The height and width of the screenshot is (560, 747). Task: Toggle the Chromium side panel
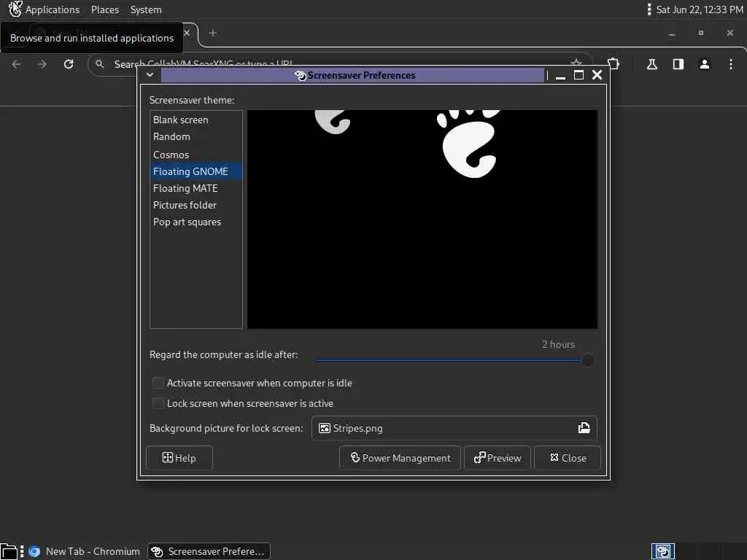(678, 64)
